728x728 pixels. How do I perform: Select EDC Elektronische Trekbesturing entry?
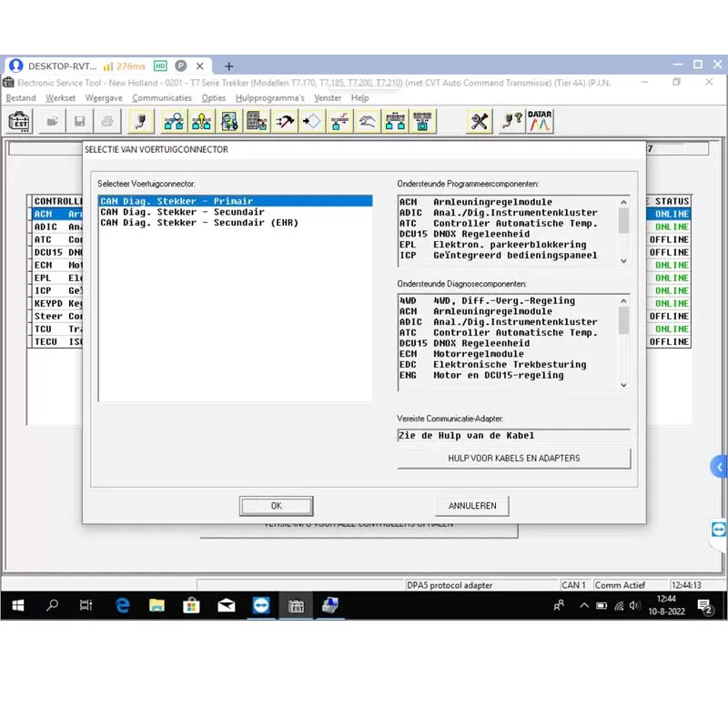509,365
